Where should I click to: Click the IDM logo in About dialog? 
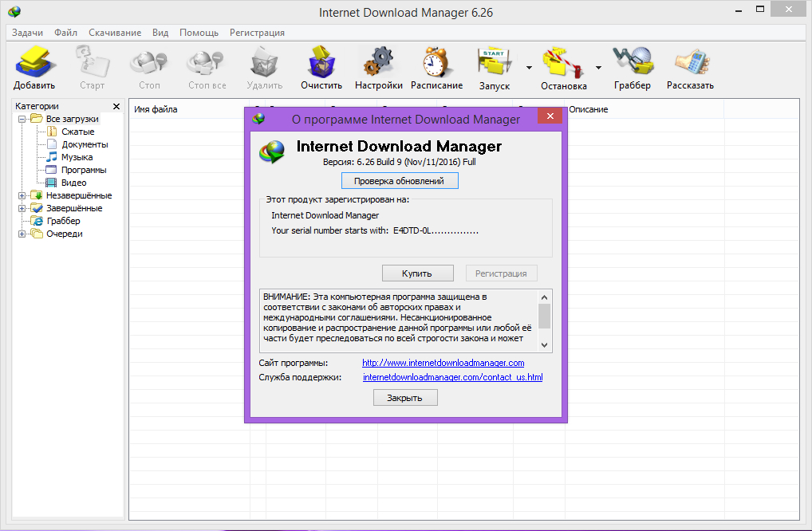272,152
